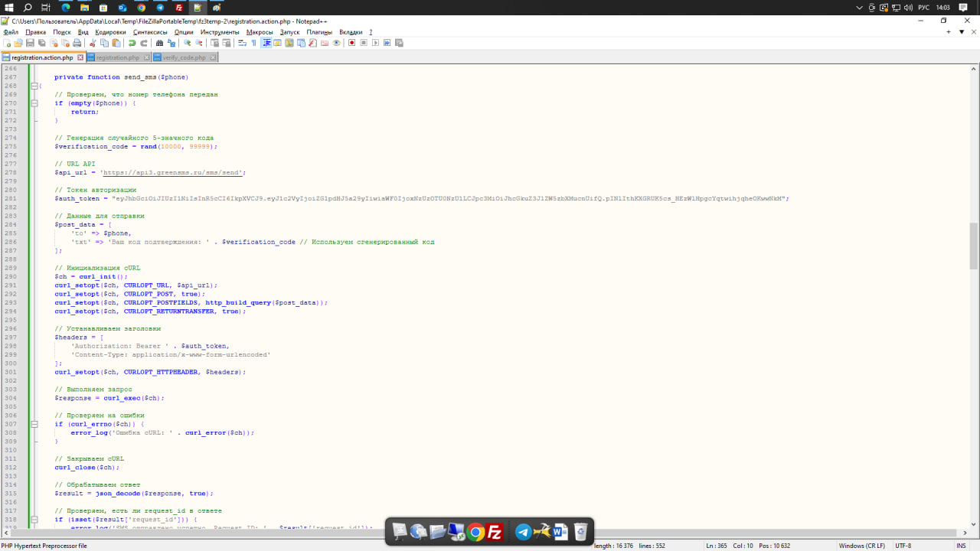This screenshot has width=980, height=551.
Task: Open line ending selector Windows (CR LF)
Action: [x=862, y=546]
